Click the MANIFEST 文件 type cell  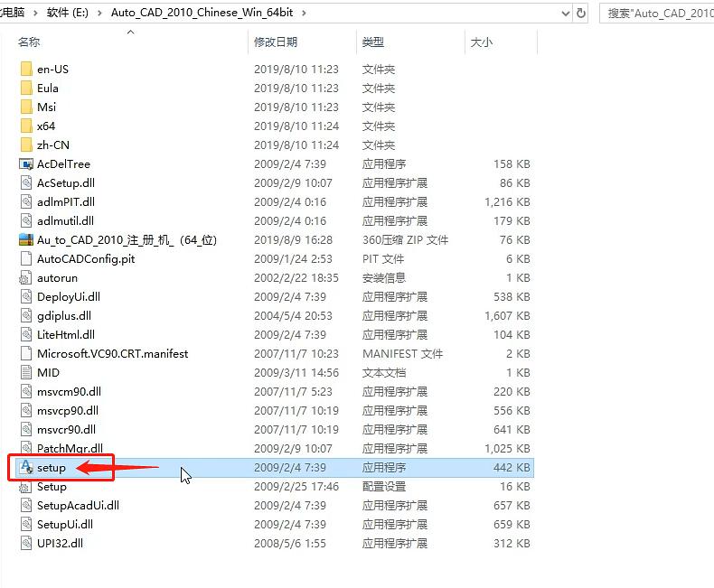[x=402, y=354]
